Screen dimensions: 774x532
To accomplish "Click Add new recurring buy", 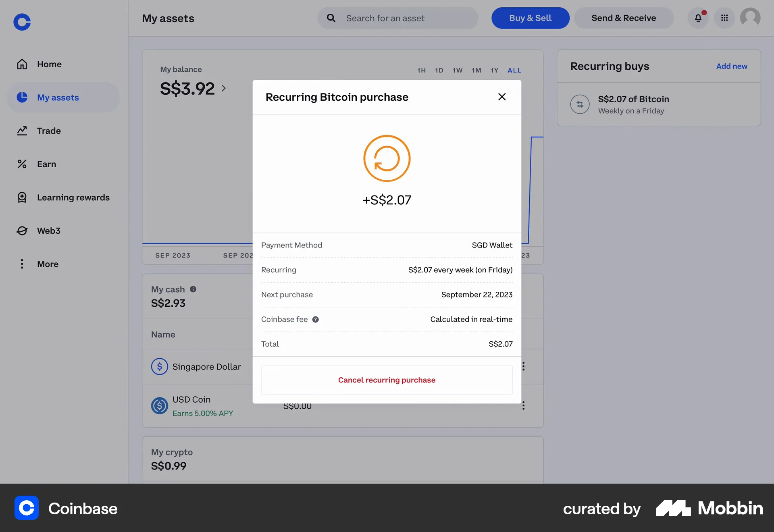I will pyautogui.click(x=731, y=66).
